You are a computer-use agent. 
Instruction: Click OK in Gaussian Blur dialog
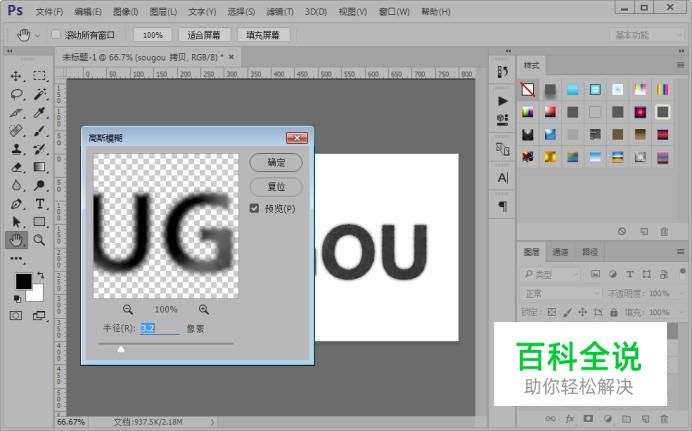[x=276, y=162]
